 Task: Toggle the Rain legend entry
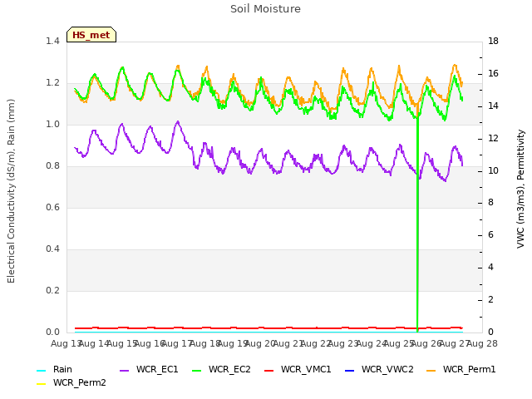pyautogui.click(x=54, y=369)
